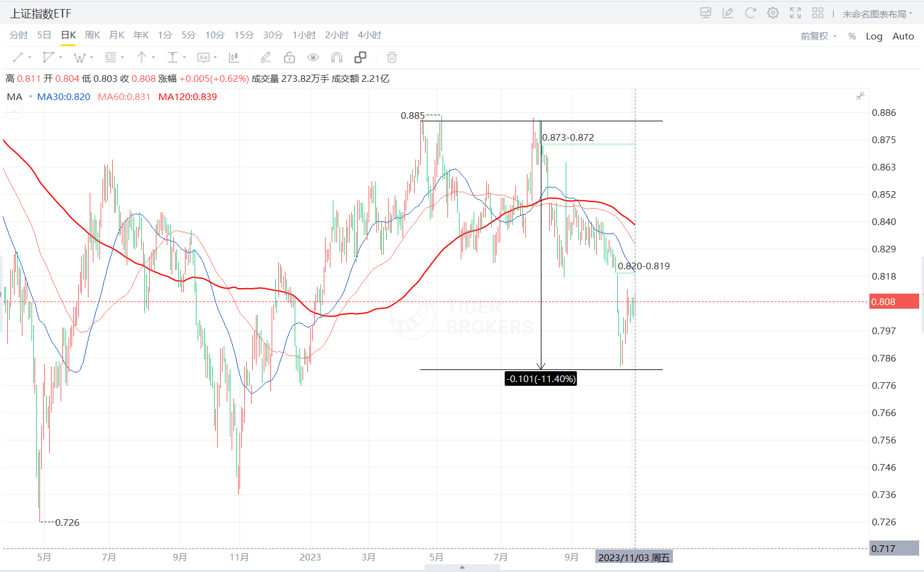Click the collapse legend arrow under MA
The width and height of the screenshot is (924, 572).
pos(15,112)
